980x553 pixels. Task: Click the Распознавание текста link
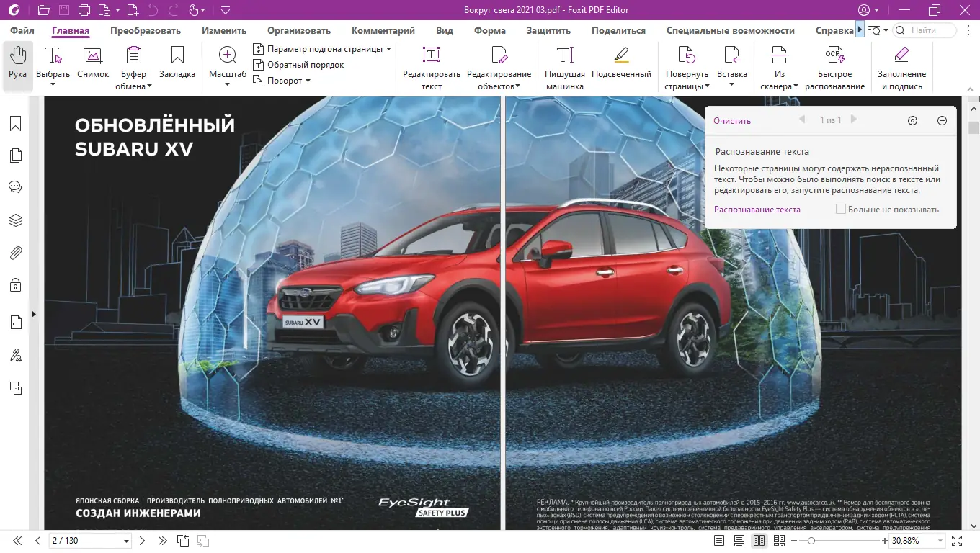(x=757, y=210)
